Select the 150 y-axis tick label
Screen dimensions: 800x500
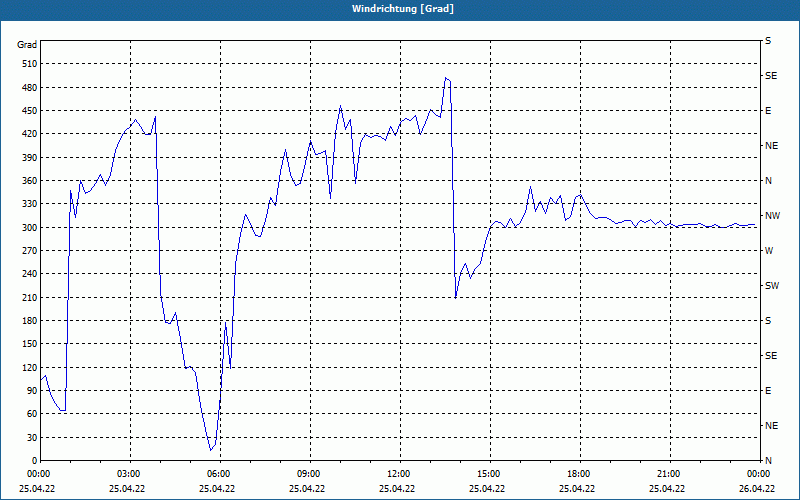click(x=30, y=344)
